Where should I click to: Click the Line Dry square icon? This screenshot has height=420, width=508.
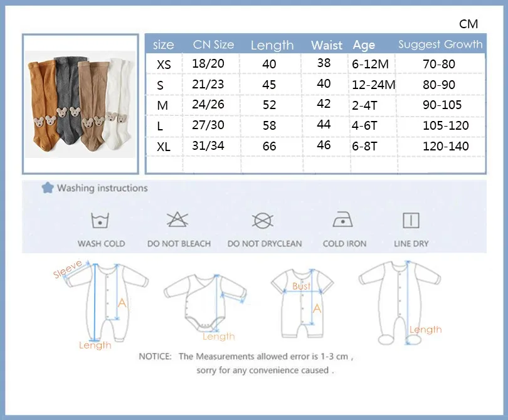[x=411, y=221]
